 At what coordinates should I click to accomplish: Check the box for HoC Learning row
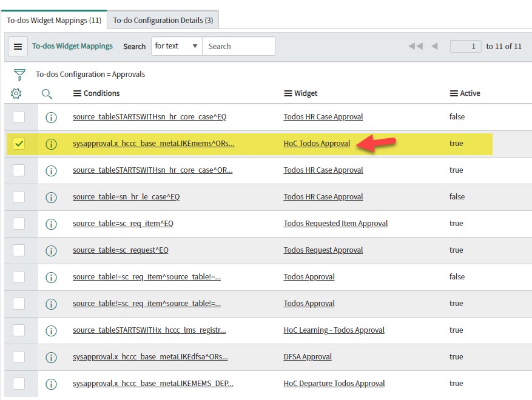[x=19, y=330]
